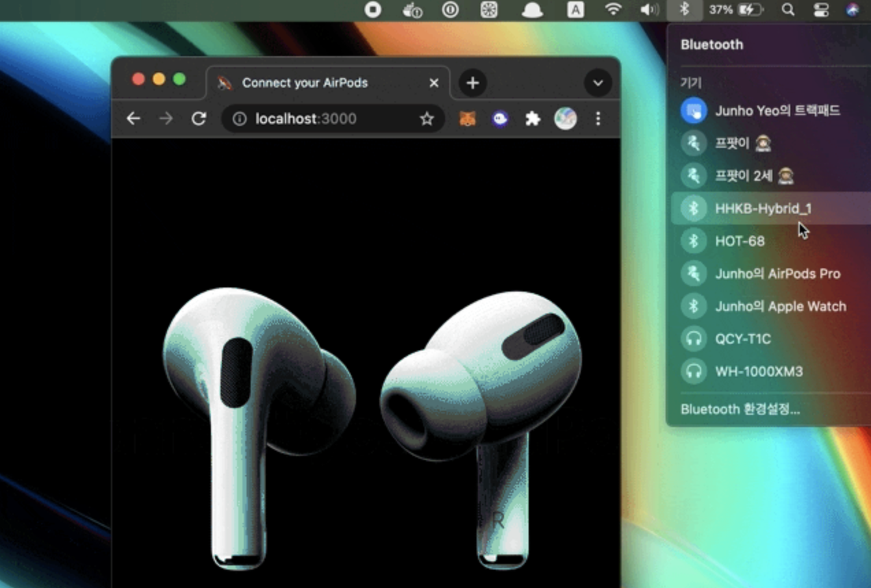
Task: Select QCY-T1C in the Bluetooth menu
Action: pos(743,340)
